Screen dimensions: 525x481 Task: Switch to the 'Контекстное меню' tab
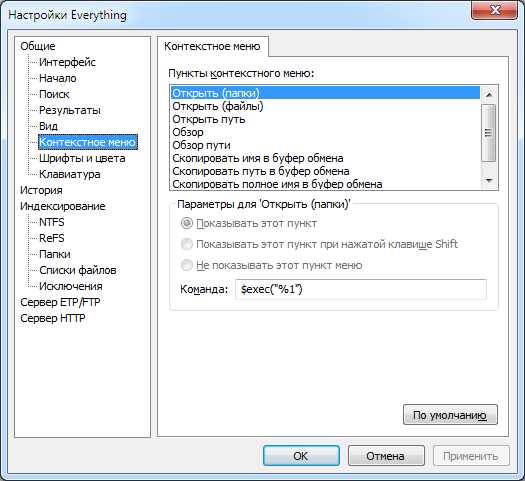point(212,46)
